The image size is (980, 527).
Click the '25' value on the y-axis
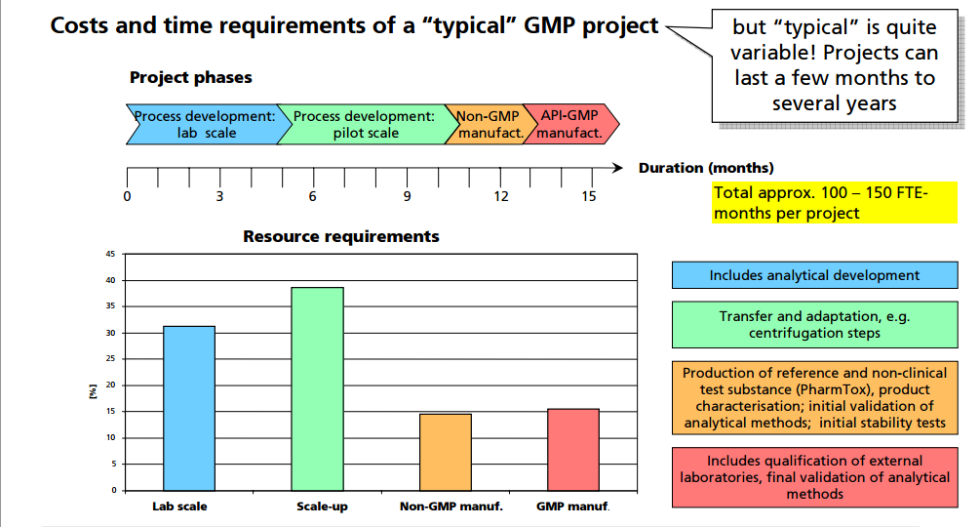(110, 359)
